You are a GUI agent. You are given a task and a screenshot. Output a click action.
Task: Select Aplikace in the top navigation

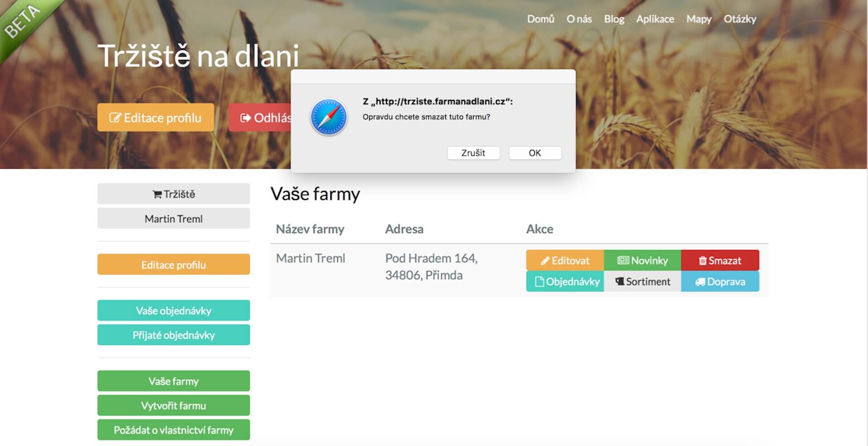coord(655,19)
